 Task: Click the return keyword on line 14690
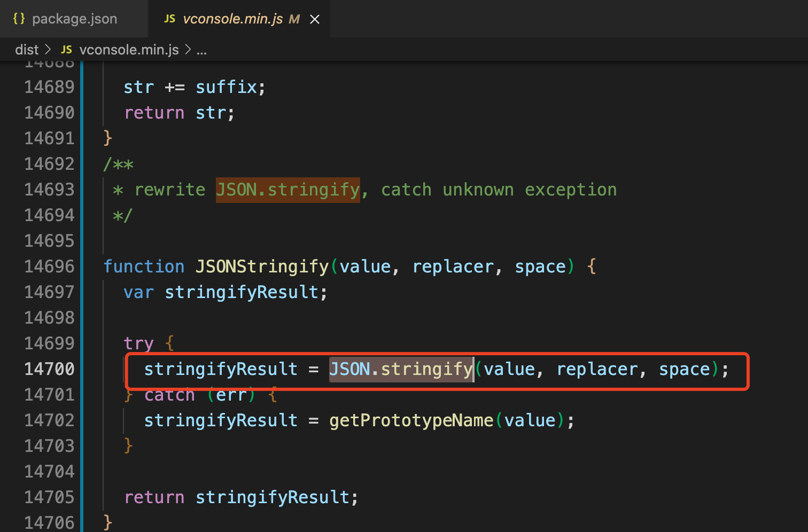click(154, 113)
